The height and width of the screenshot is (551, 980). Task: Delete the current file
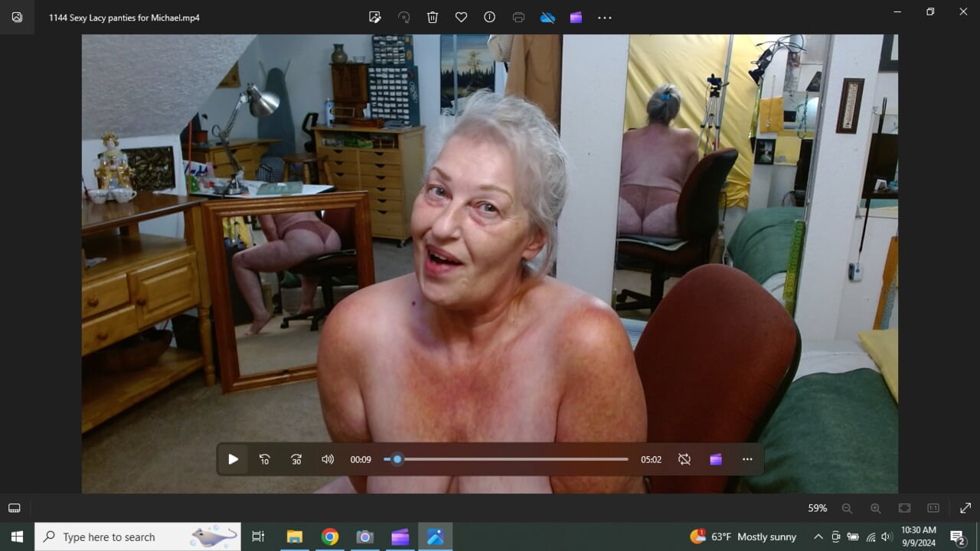tap(433, 17)
